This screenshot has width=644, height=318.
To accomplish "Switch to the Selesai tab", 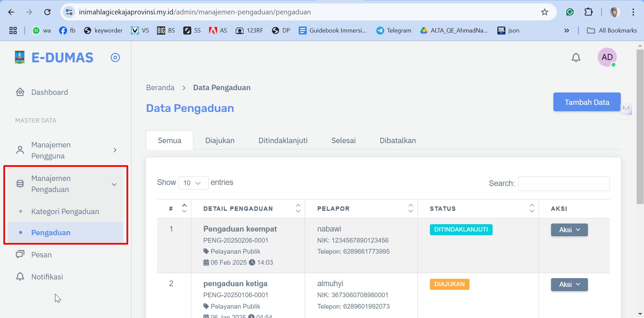I will pyautogui.click(x=343, y=140).
